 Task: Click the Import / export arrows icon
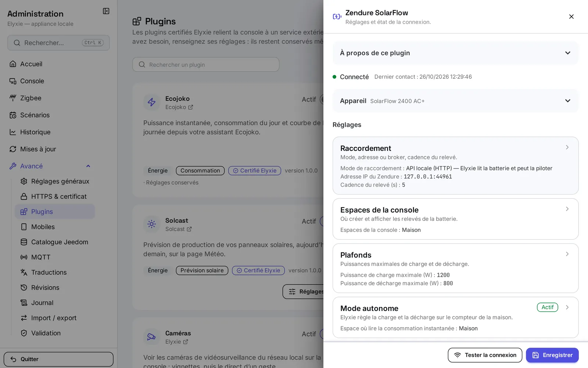point(24,318)
